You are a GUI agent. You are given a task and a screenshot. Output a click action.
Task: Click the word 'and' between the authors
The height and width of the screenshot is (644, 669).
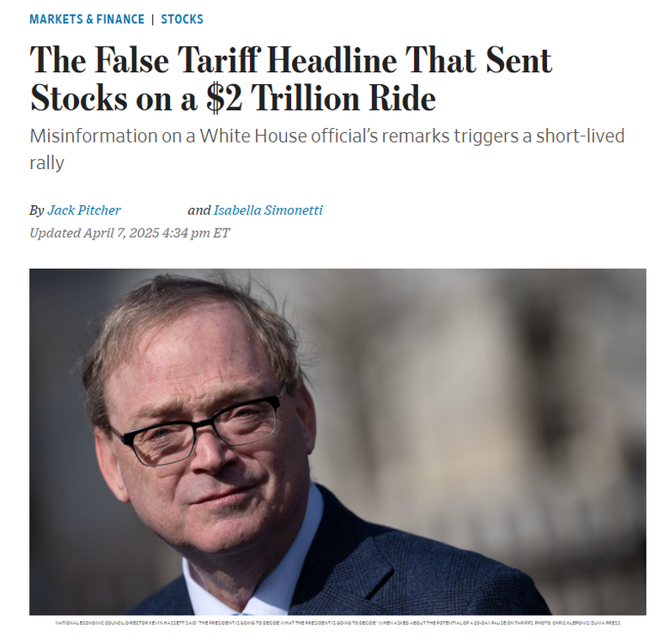pyautogui.click(x=198, y=210)
